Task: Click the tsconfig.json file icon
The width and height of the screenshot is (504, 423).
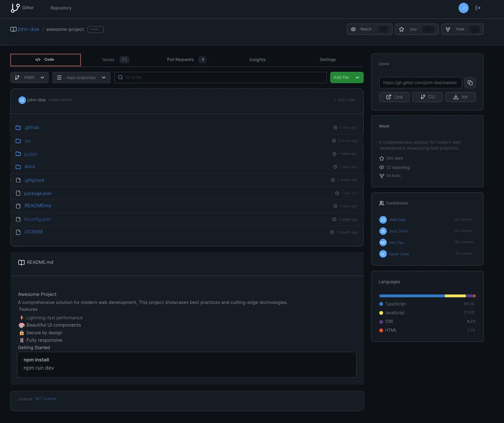Action: pyautogui.click(x=18, y=219)
